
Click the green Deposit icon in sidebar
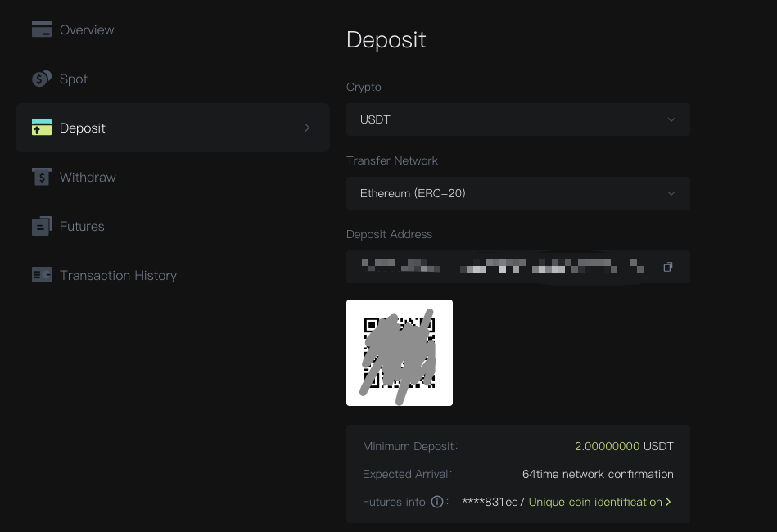pyautogui.click(x=42, y=128)
